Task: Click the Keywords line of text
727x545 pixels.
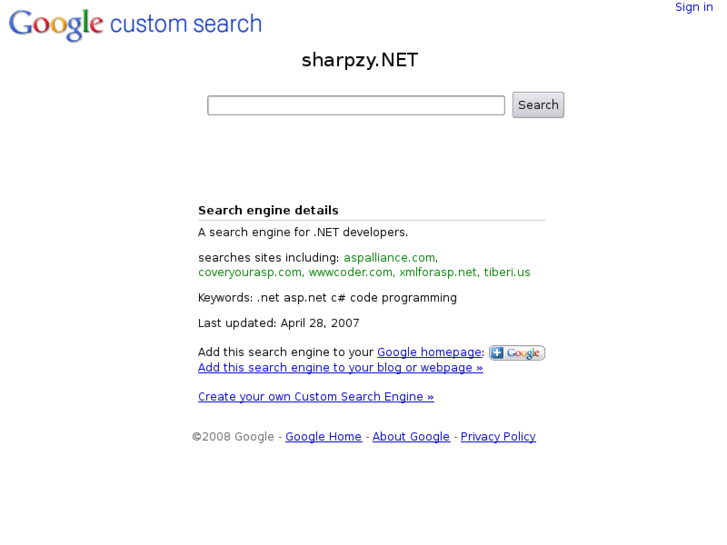Action: [327, 298]
